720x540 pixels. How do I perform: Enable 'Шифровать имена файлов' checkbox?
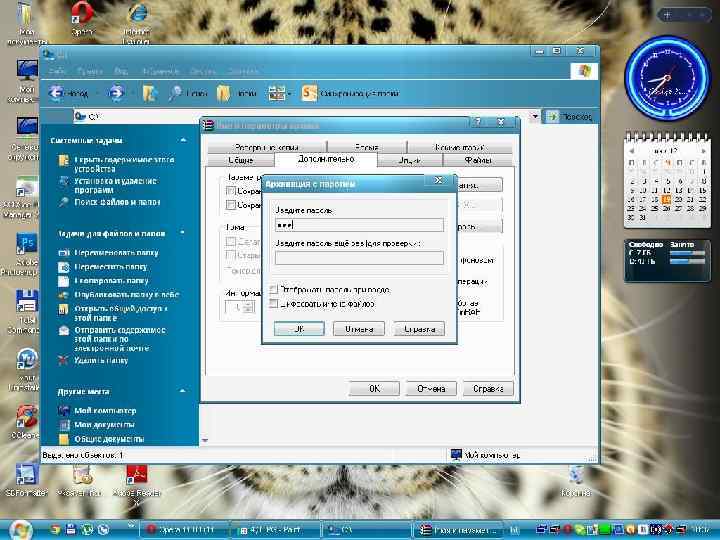[x=273, y=304]
